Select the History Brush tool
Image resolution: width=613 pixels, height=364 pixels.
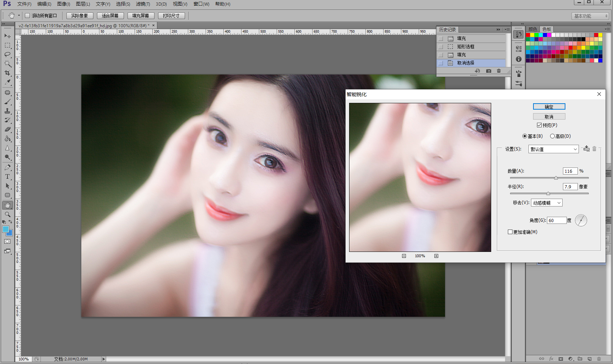7,120
